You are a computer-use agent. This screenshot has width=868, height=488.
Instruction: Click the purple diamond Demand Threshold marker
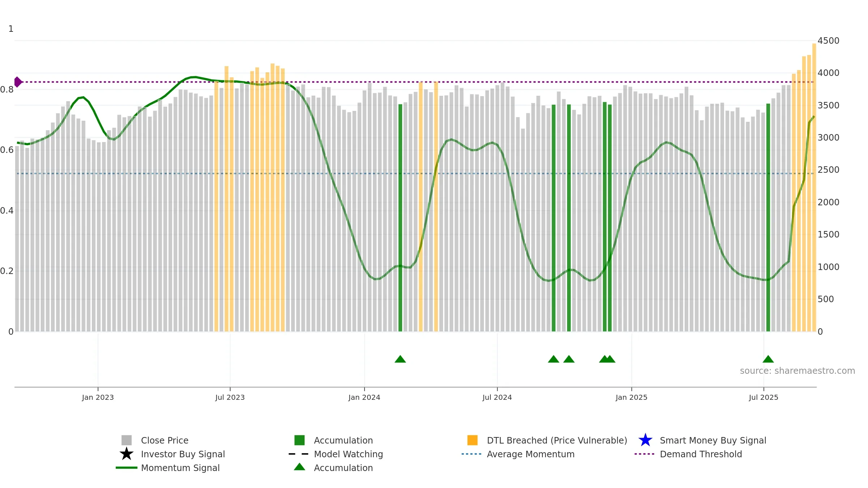pos(18,82)
